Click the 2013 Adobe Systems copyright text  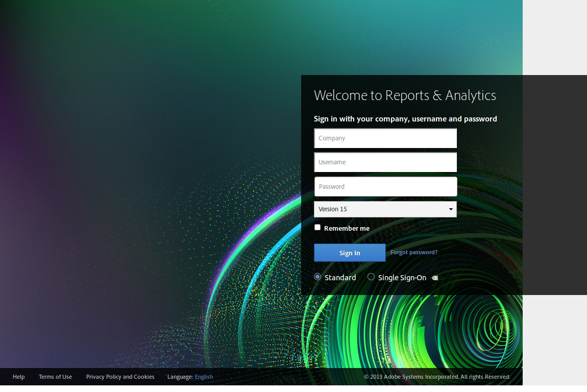coord(437,377)
